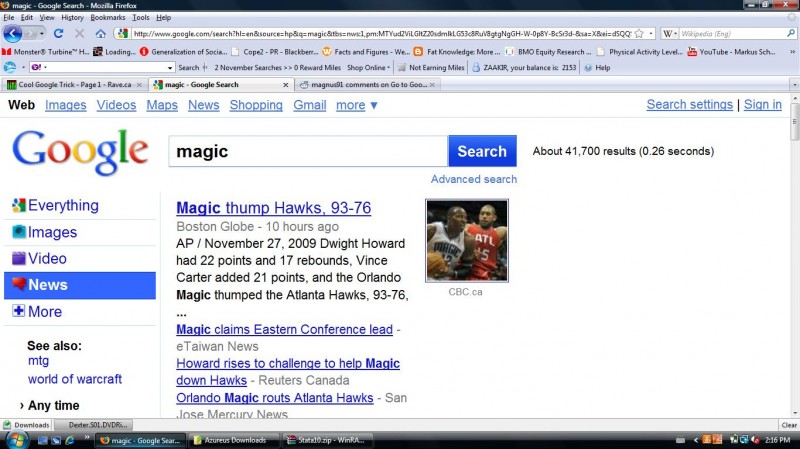Click the Everything filter icon
Viewport: 800px width, 449px height.
(19, 205)
